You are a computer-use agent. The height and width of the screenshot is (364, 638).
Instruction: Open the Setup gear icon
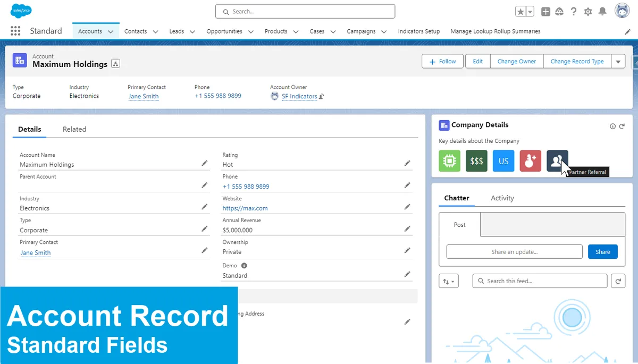point(588,12)
